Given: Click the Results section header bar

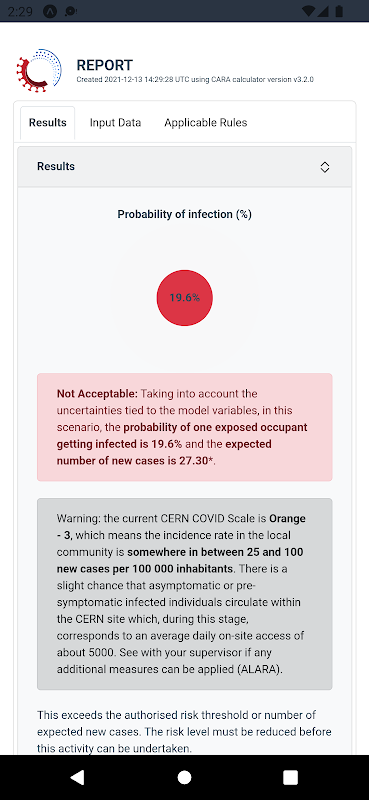Looking at the screenshot, I should pyautogui.click(x=184, y=167).
